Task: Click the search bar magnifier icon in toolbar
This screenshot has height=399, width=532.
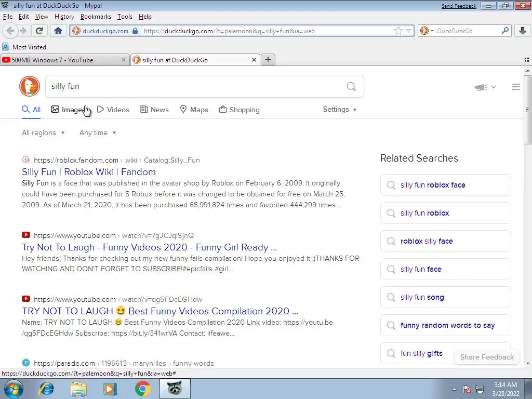Action: (505, 31)
